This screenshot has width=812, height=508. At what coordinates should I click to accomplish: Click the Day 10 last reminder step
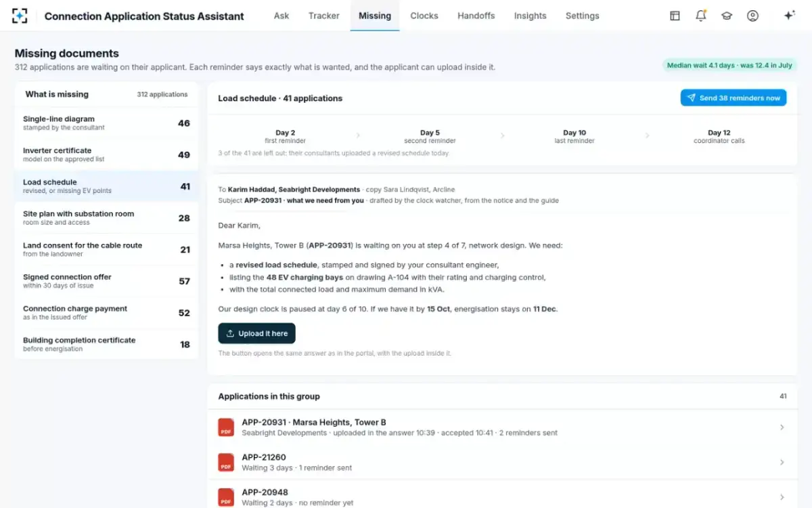(x=574, y=136)
